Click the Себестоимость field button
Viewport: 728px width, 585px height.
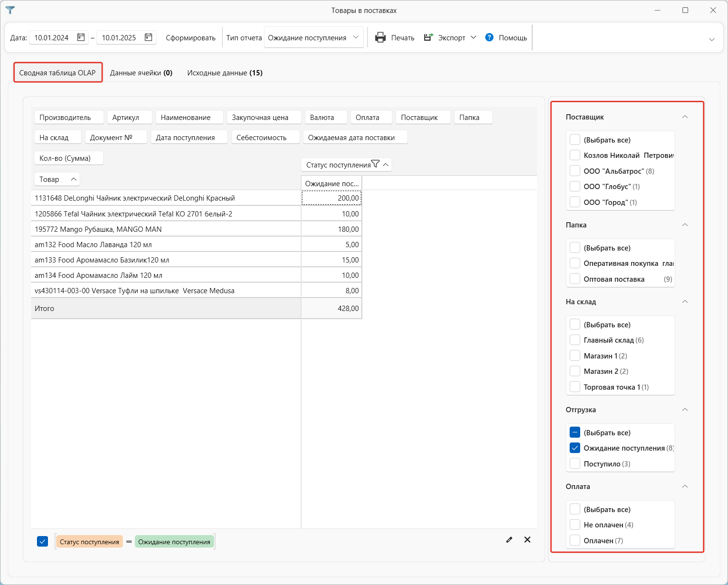click(x=265, y=138)
